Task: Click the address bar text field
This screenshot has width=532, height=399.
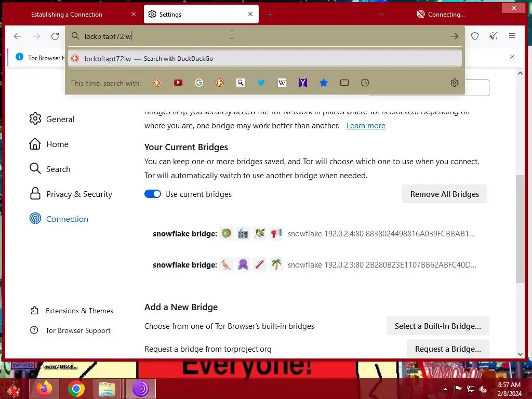Action: [x=264, y=36]
